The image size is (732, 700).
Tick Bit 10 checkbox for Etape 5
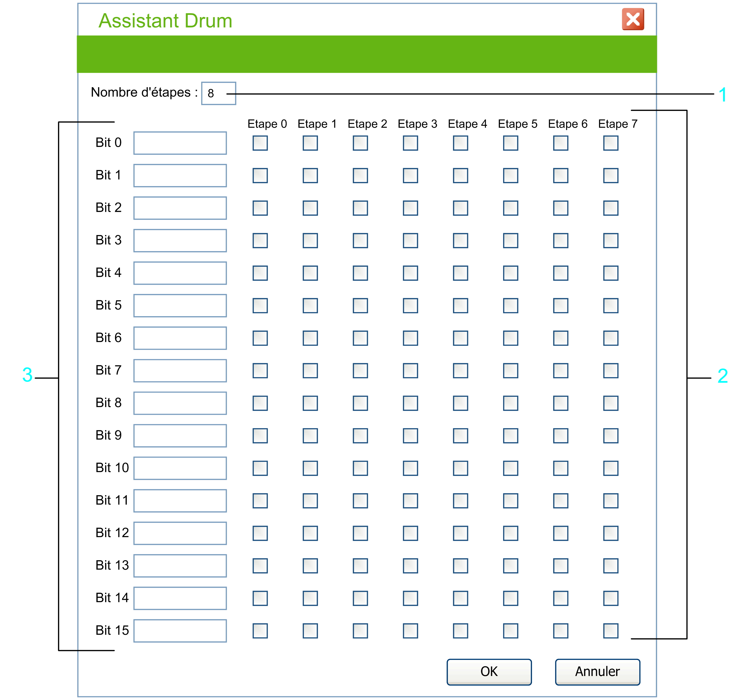pyautogui.click(x=510, y=468)
